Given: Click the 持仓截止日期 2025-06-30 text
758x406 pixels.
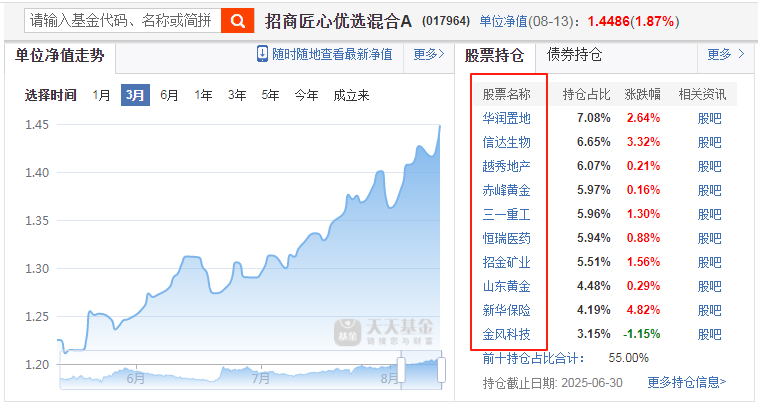Looking at the screenshot, I should tap(553, 383).
